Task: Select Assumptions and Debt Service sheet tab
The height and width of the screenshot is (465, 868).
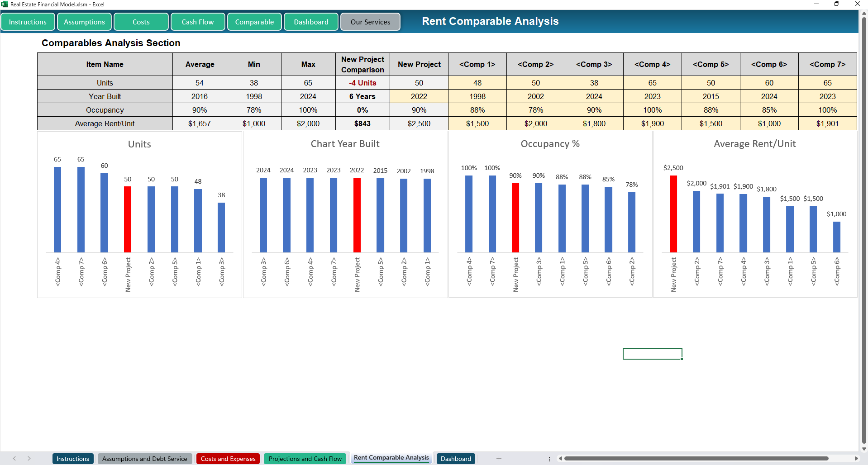Action: (x=144, y=459)
